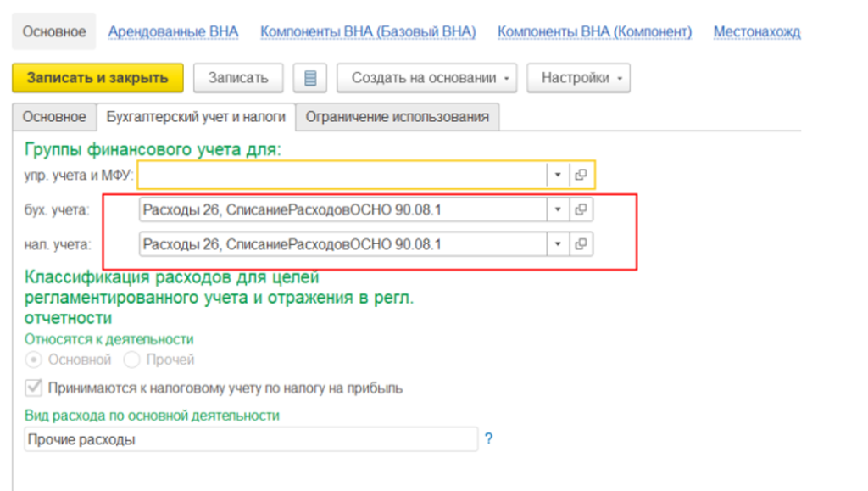Open the нал. учета linked item icon

click(581, 244)
